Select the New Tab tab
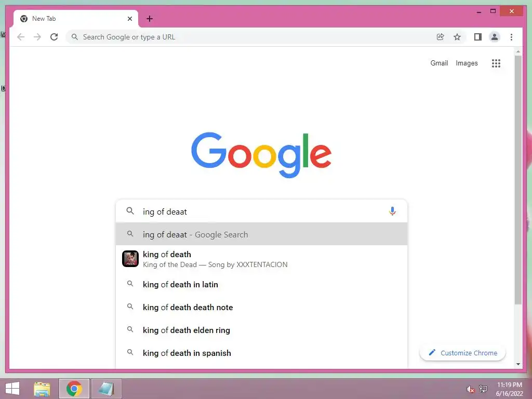The image size is (532, 399). (x=76, y=19)
